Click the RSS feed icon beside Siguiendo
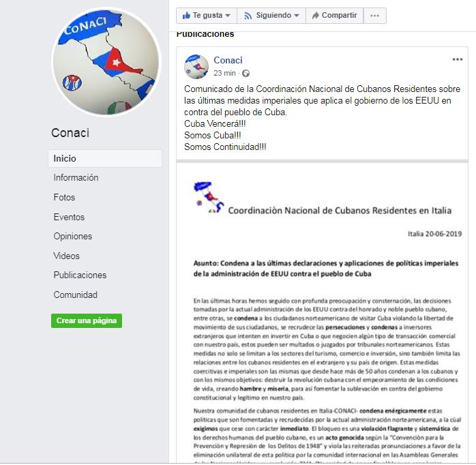Viewport: 476px width, 465px height. [248, 16]
